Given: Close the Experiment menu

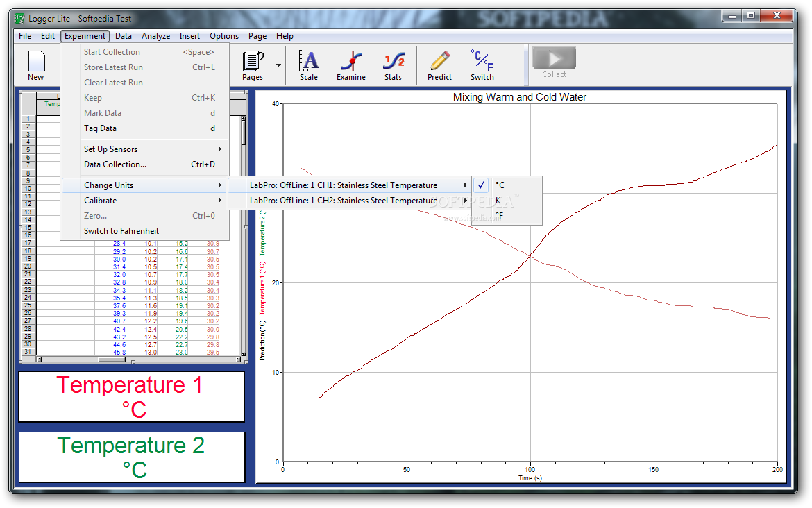Looking at the screenshot, I should (x=85, y=35).
